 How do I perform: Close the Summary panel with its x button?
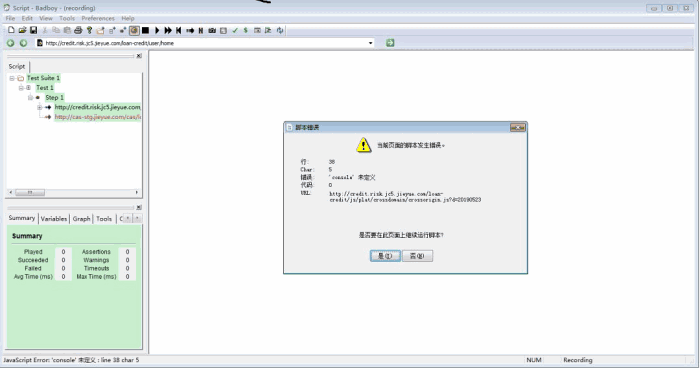pyautogui.click(x=139, y=207)
